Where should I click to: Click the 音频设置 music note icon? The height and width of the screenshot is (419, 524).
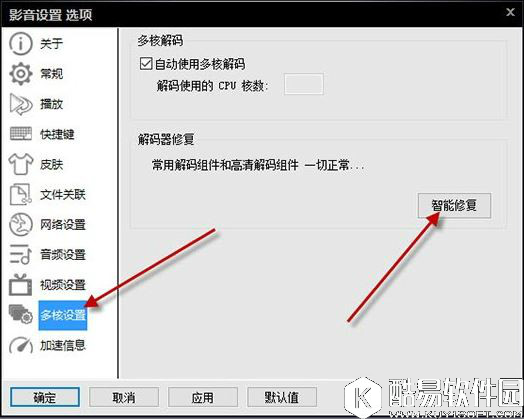click(21, 255)
